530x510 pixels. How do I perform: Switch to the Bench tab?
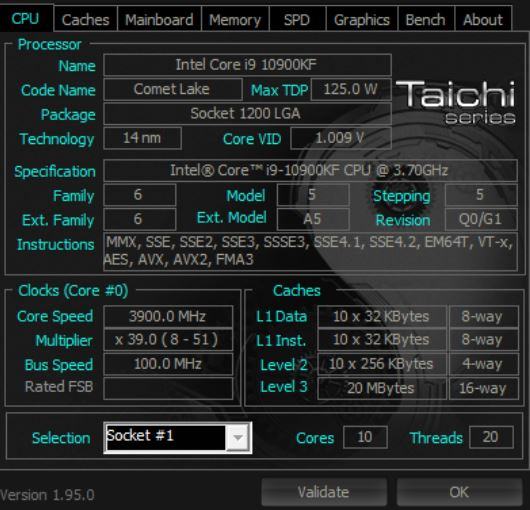coord(426,19)
